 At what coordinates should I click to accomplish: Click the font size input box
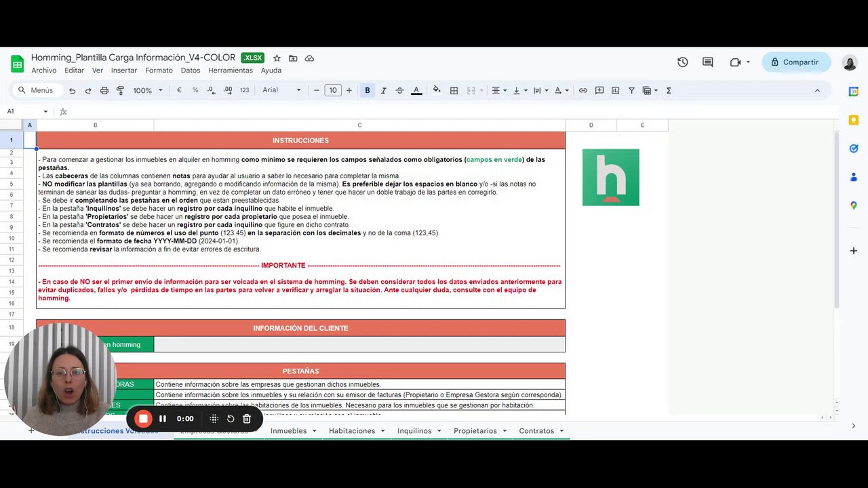(333, 90)
